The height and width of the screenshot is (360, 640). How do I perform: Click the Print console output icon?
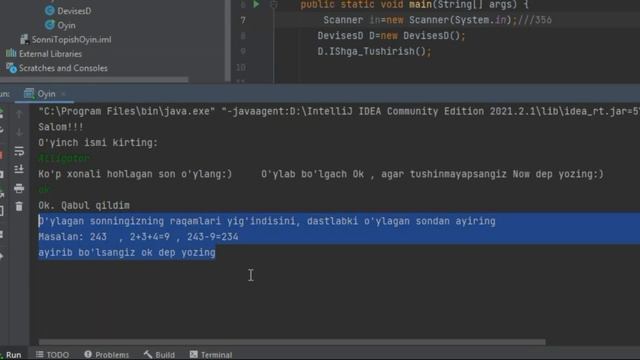pos(19,188)
